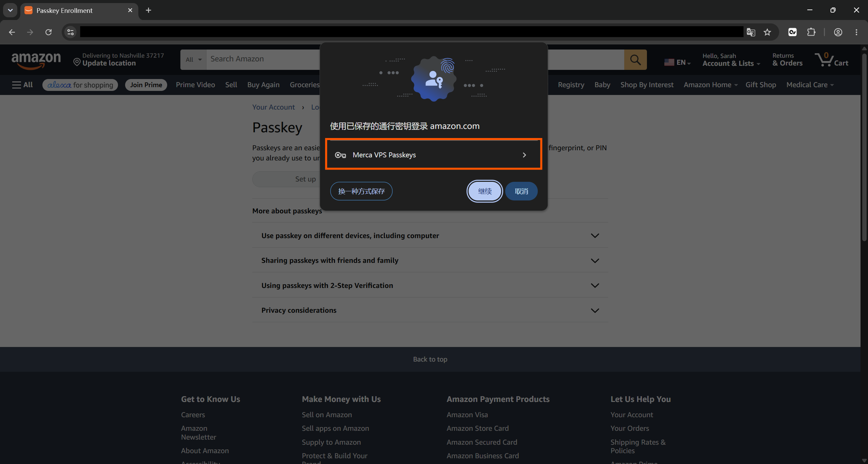
Task: Open Shop By Interest
Action: click(647, 85)
